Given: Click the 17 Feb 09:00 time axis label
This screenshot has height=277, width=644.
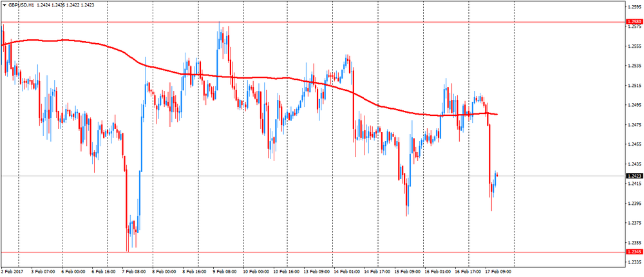Looking at the screenshot, I should (x=497, y=271).
